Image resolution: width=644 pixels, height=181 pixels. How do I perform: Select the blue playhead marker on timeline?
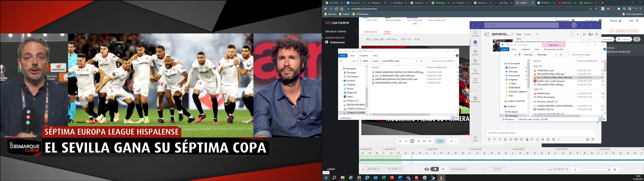[x=412, y=160]
